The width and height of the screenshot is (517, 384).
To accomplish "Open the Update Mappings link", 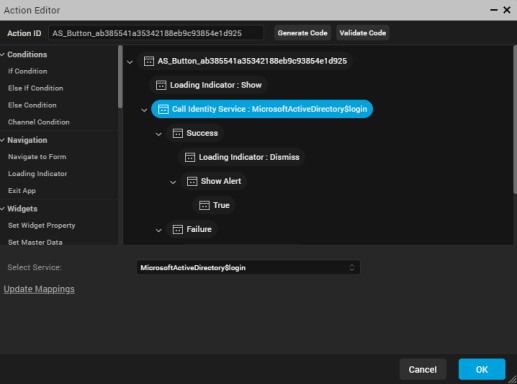I will pyautogui.click(x=39, y=289).
